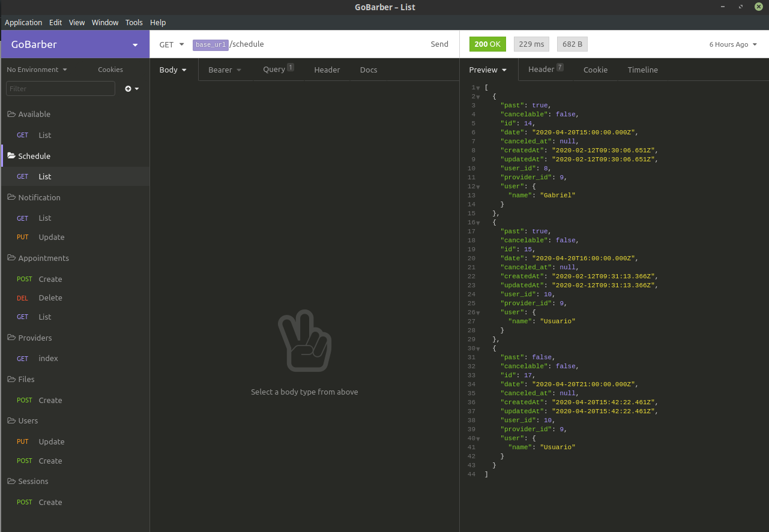The height and width of the screenshot is (532, 769).
Task: Open the Bearer auth dropdown
Action: [x=225, y=70]
